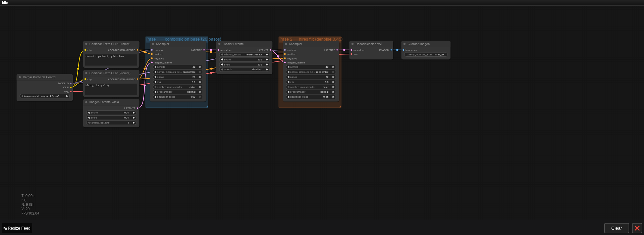This screenshot has width=644, height=235.
Task: Open método_escala nearest-exact combo
Action: pos(245,55)
